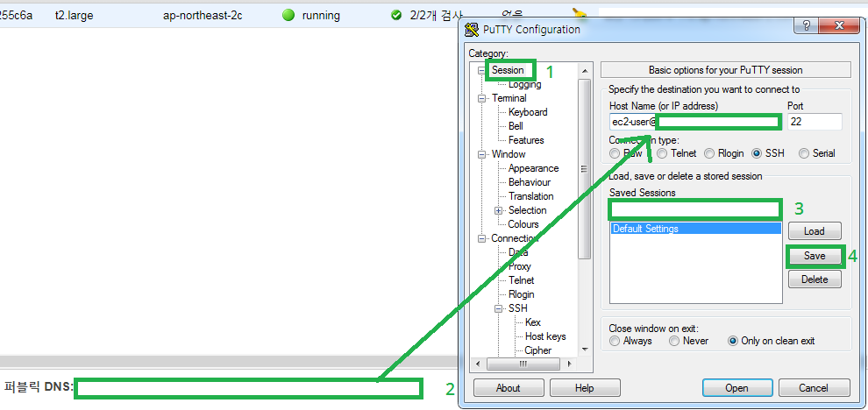Click the public DNS value field in EC2 console

248,388
